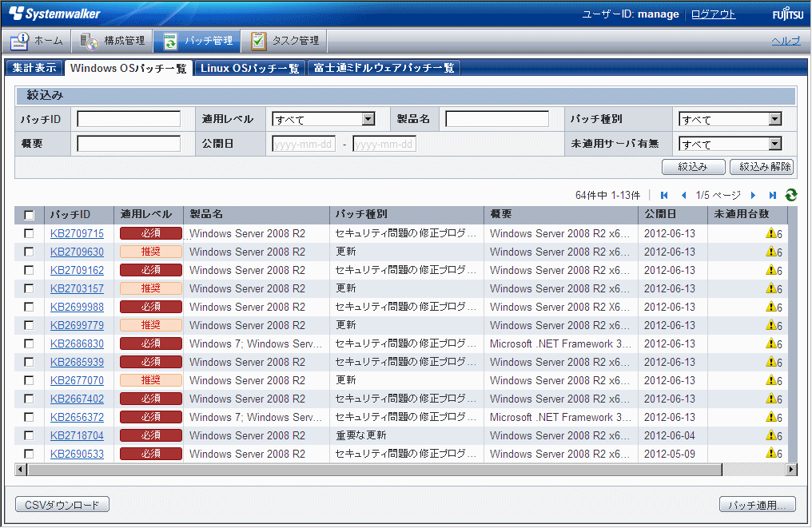Click the 公開日 start date field
This screenshot has width=812, height=528.
(x=304, y=144)
